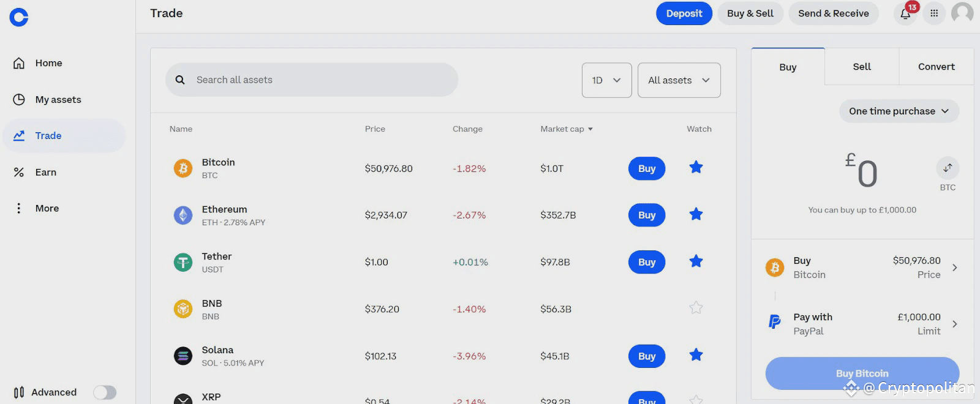This screenshot has width=980, height=404.
Task: Click Buy button for Bitcoin row
Action: 647,168
